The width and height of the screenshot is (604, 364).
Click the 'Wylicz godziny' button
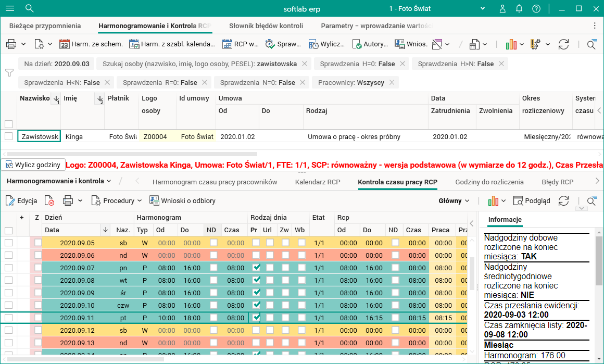point(33,165)
